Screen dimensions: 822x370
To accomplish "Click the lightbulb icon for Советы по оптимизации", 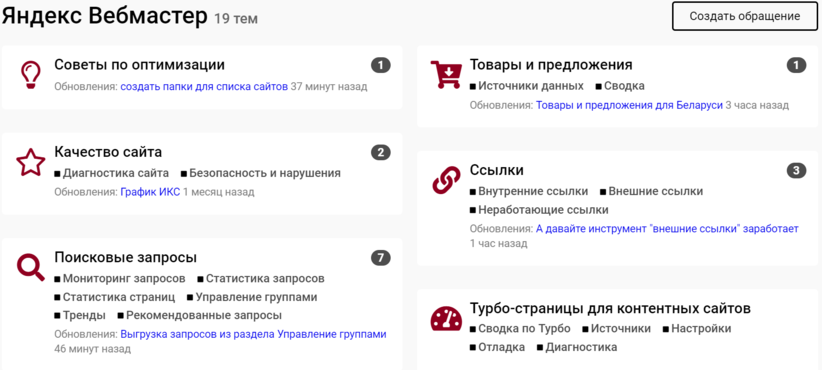I will tap(30, 75).
